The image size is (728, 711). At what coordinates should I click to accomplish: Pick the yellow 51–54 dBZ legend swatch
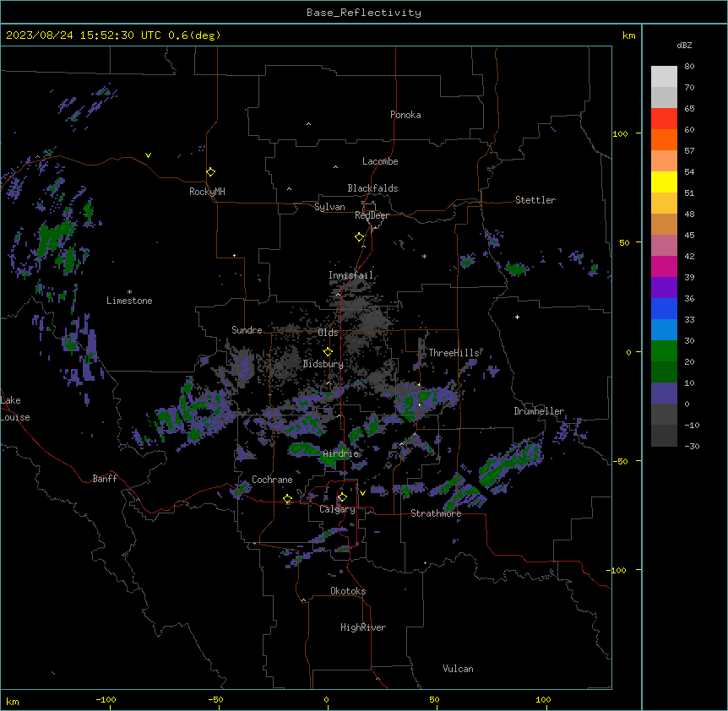pos(664,182)
